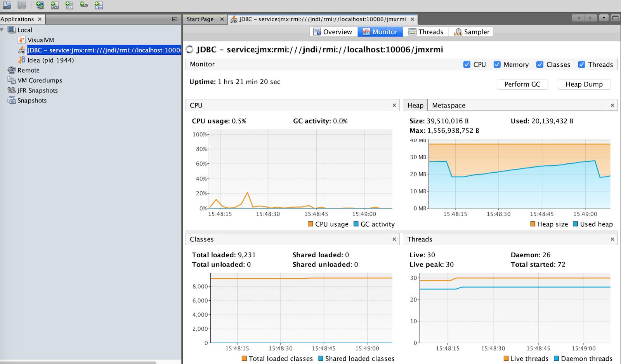Select the Snapshots icon in tree
621x364 pixels.
(x=12, y=101)
